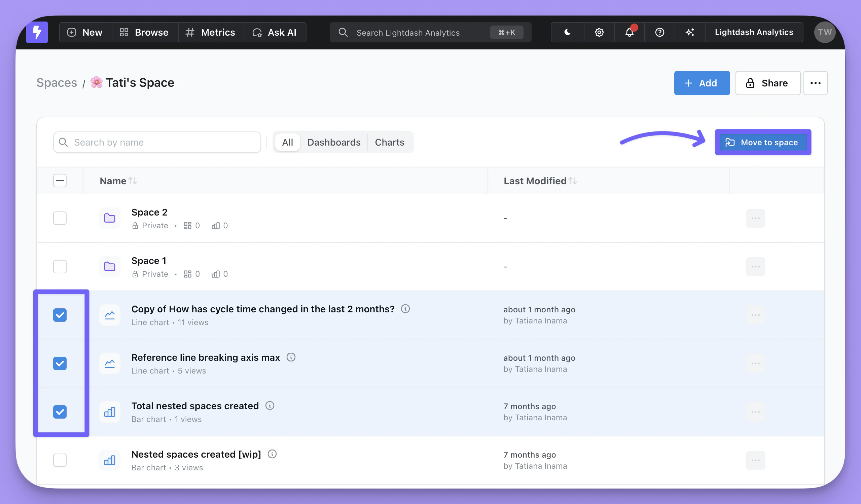
Task: Click info icon next to Total nested spaces created
Action: (x=270, y=406)
